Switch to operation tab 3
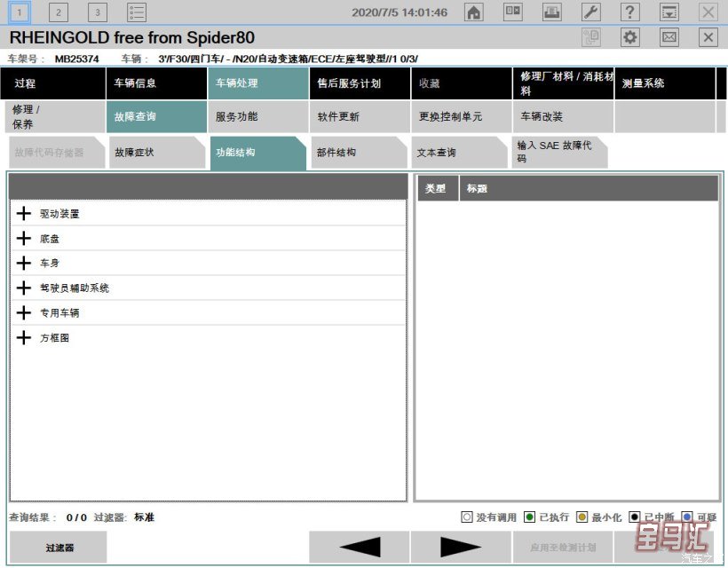 98,12
